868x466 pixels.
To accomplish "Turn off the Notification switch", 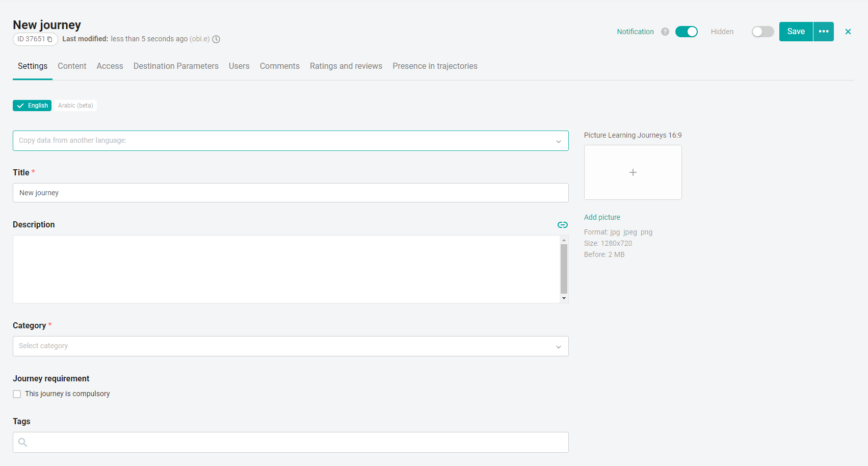I will tap(687, 32).
